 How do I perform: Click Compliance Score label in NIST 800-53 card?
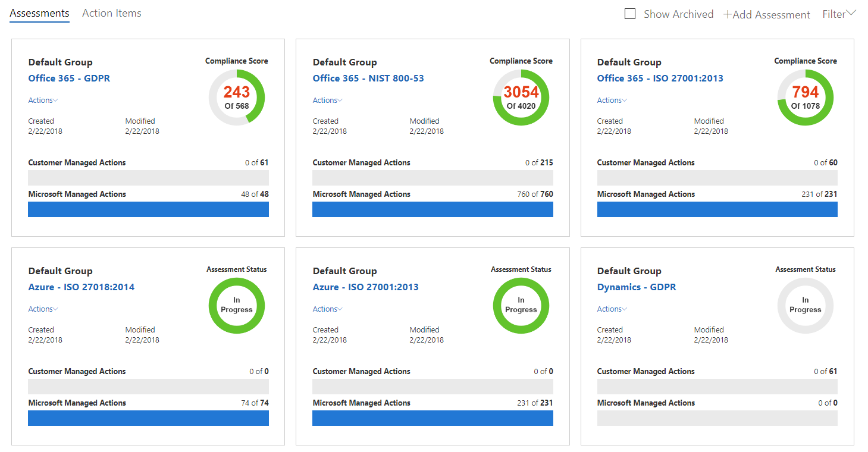coord(521,61)
